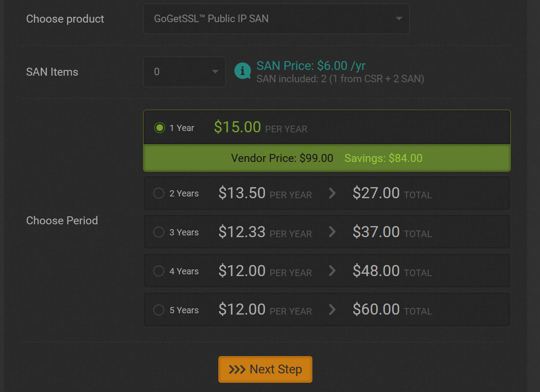Choose the 3 Years radio button
Screen dimensions: 540x392
click(159, 232)
